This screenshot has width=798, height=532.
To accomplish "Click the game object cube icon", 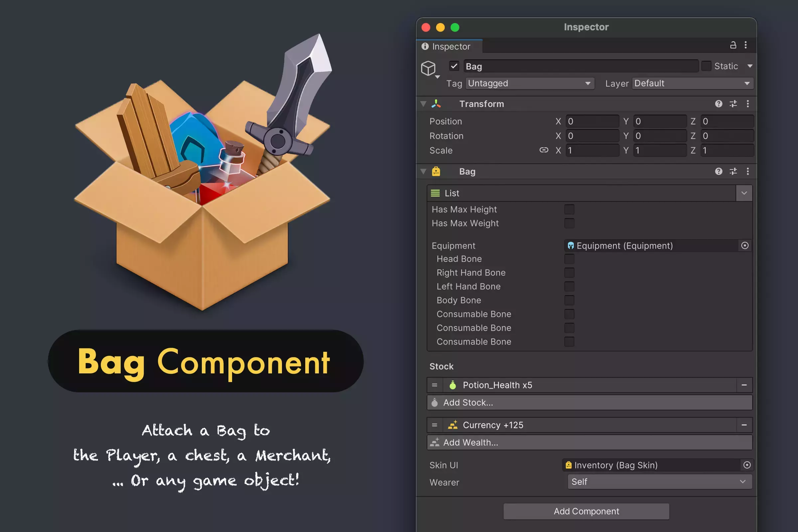I will [x=428, y=68].
